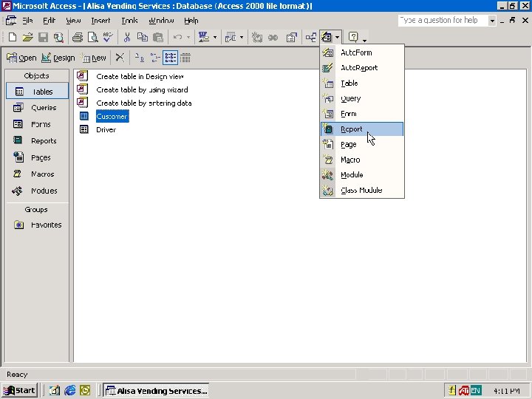
Task: Click the Script Editor toolbar icon
Action: coord(273,37)
